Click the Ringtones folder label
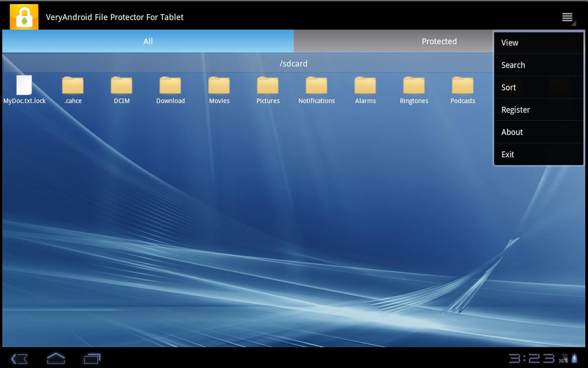Image resolution: width=588 pixels, height=368 pixels. point(414,101)
